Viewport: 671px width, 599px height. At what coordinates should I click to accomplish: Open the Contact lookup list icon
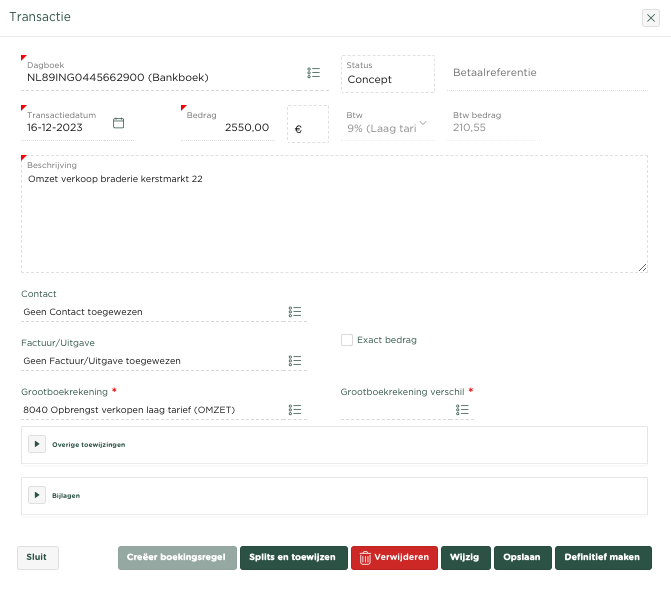tap(295, 312)
